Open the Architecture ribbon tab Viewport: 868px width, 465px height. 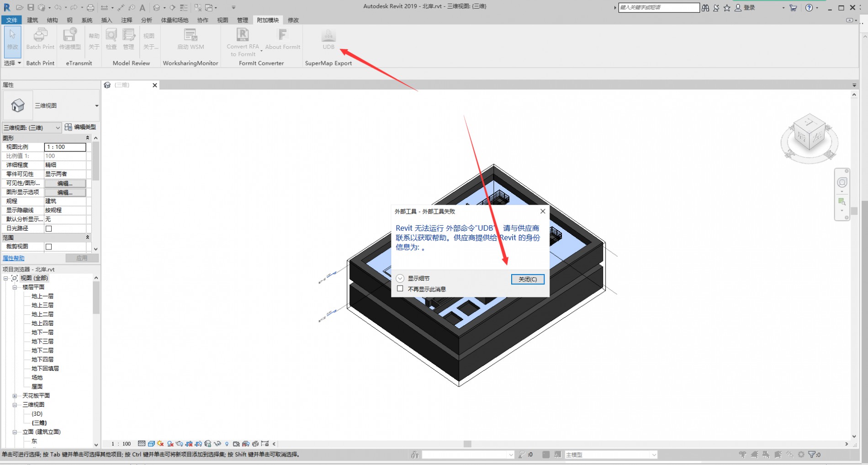point(32,20)
